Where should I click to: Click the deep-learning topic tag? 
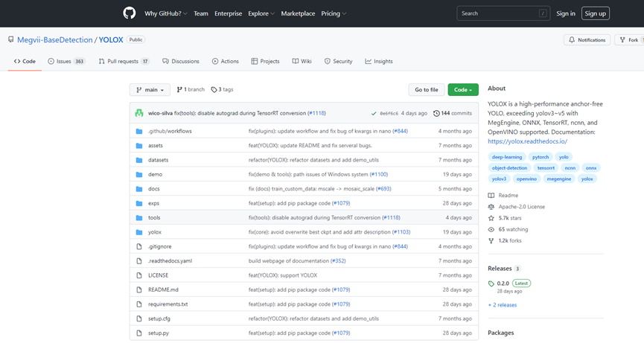(x=507, y=157)
